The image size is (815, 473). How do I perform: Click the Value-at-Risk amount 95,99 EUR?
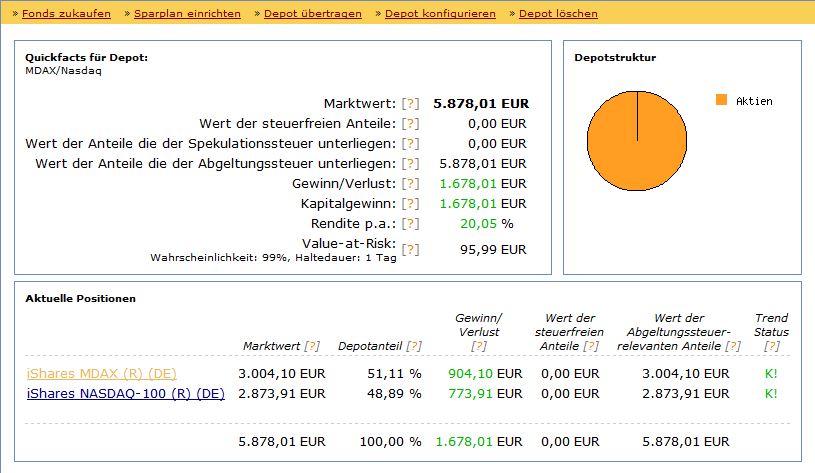click(493, 249)
